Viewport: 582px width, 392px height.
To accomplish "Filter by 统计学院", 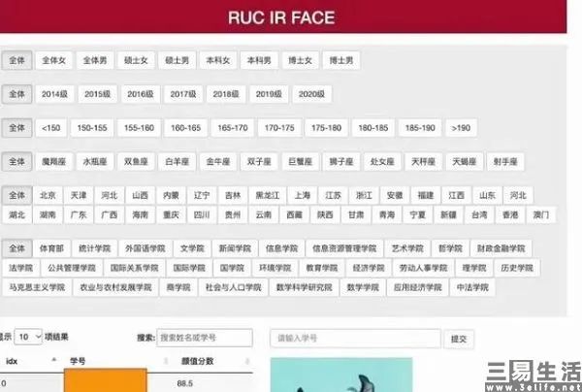I will click(95, 248).
